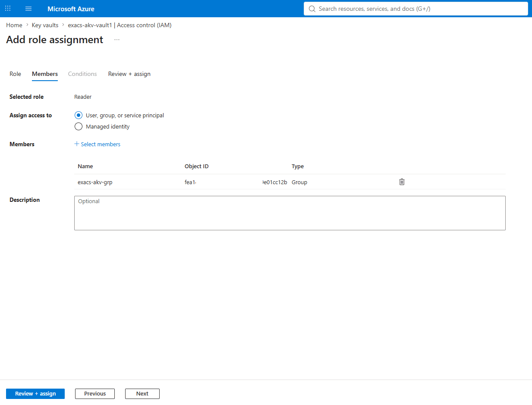Click the Reader selected role value
The height and width of the screenshot is (405, 532).
(x=83, y=97)
